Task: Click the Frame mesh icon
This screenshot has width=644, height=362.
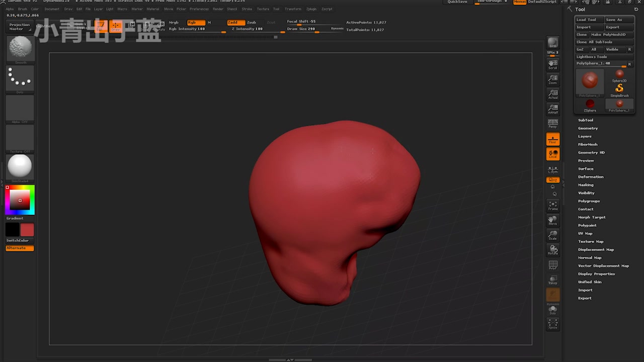Action: coord(552,206)
